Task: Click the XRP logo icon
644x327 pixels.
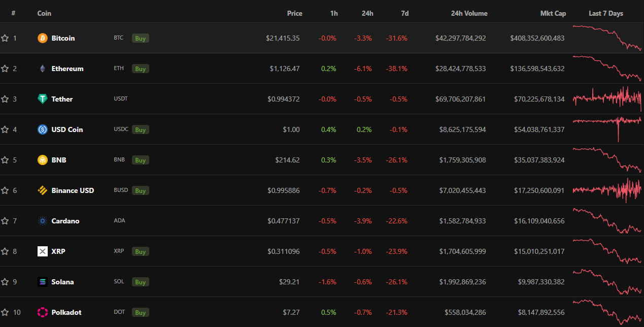Action: click(43, 251)
